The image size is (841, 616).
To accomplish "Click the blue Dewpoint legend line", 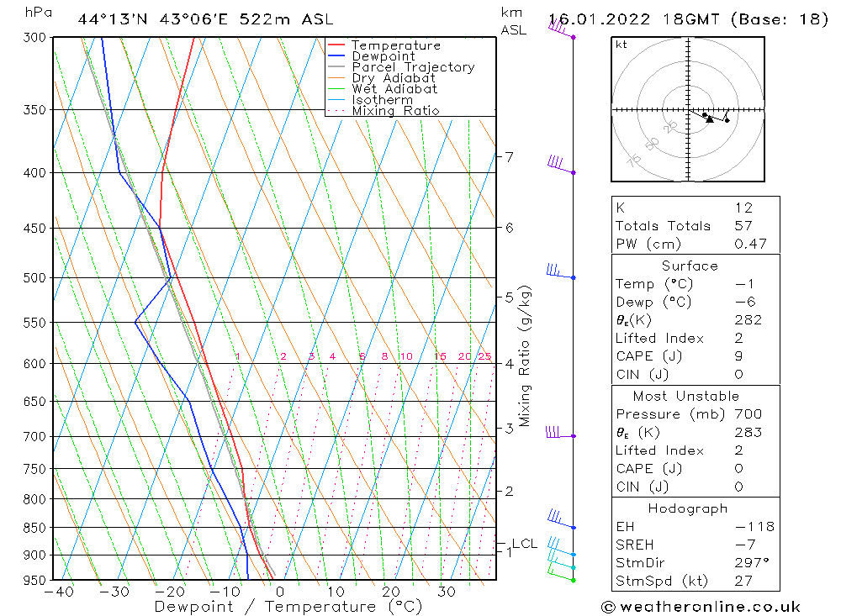I will 336,55.
